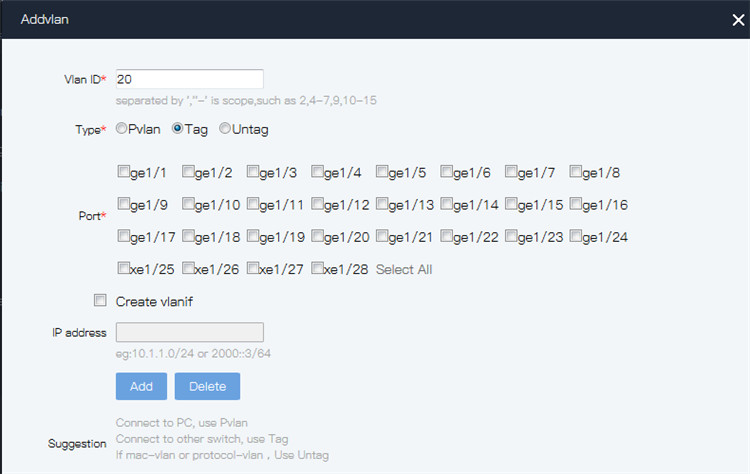Check port ge1/1
This screenshot has height=474, width=750.
(x=123, y=171)
